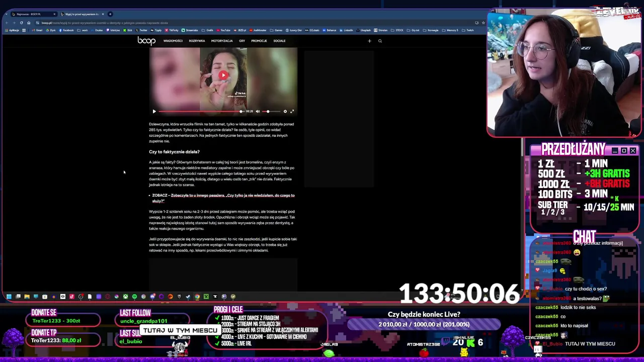Image resolution: width=644 pixels, height=362 pixels.
Task: Follow the ZOBACZ related article link
Action: pyautogui.click(x=223, y=198)
